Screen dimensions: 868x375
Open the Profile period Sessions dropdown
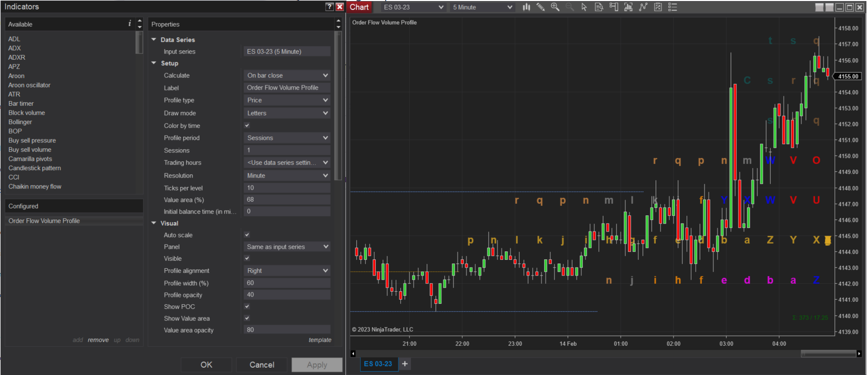(287, 138)
